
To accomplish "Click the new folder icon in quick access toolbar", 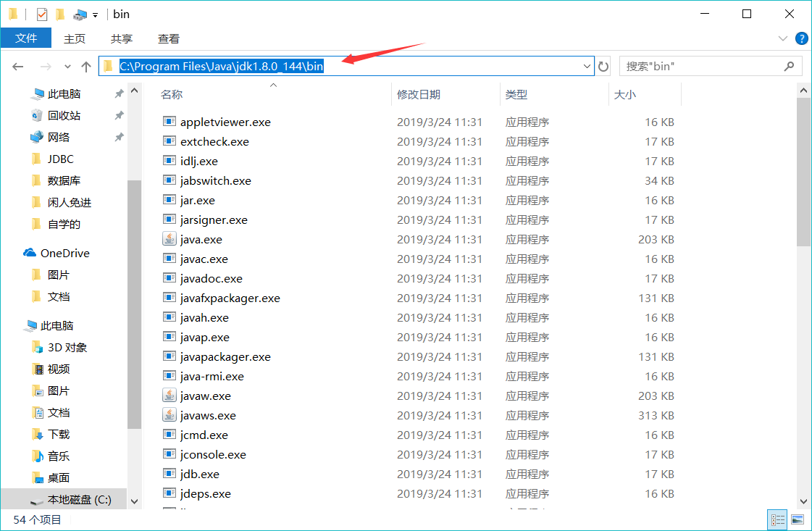I will (61, 14).
